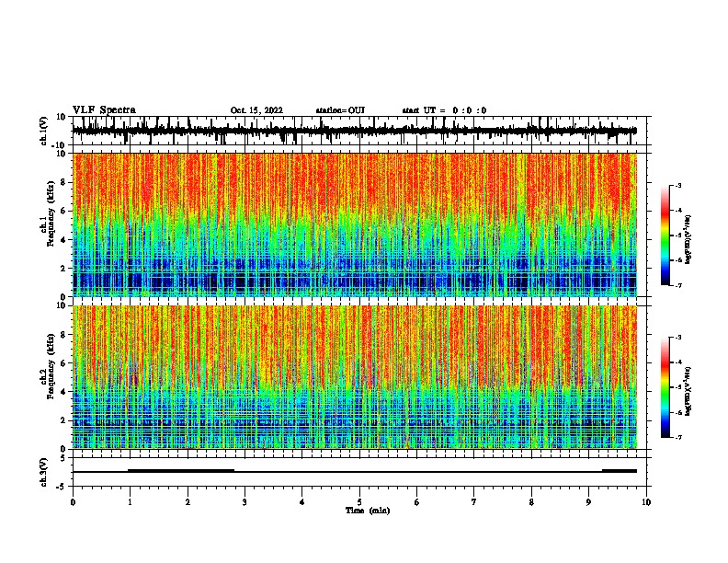Click the ch.2 spectrogram color scale bar
The image size is (728, 563).
tap(665, 387)
